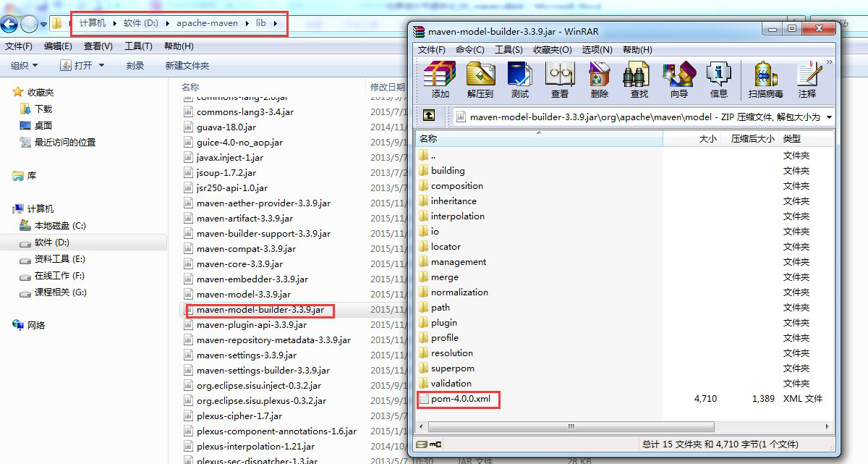The width and height of the screenshot is (868, 464).
Task: Click the 刻录 button
Action: tap(135, 65)
